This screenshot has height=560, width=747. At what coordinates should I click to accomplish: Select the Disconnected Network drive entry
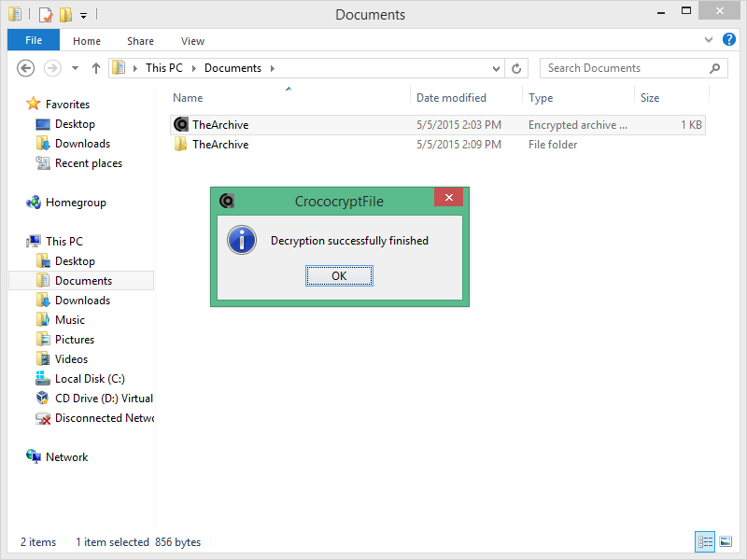(105, 417)
